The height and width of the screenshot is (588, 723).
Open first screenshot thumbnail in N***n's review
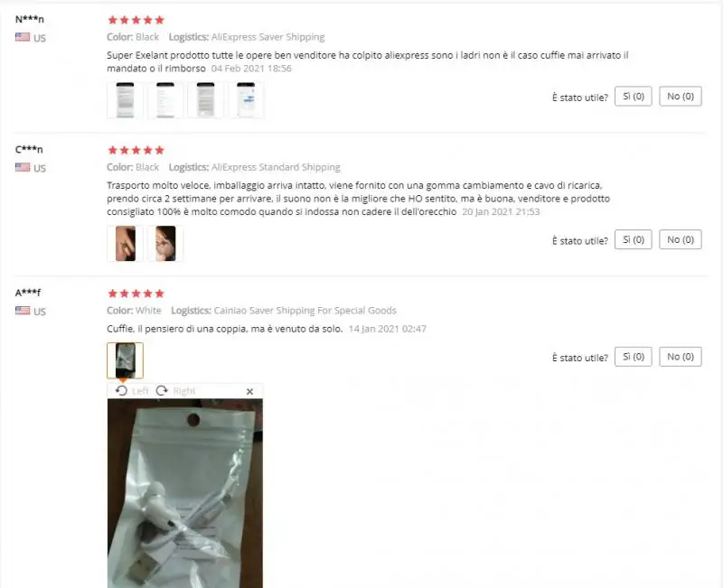pos(125,100)
